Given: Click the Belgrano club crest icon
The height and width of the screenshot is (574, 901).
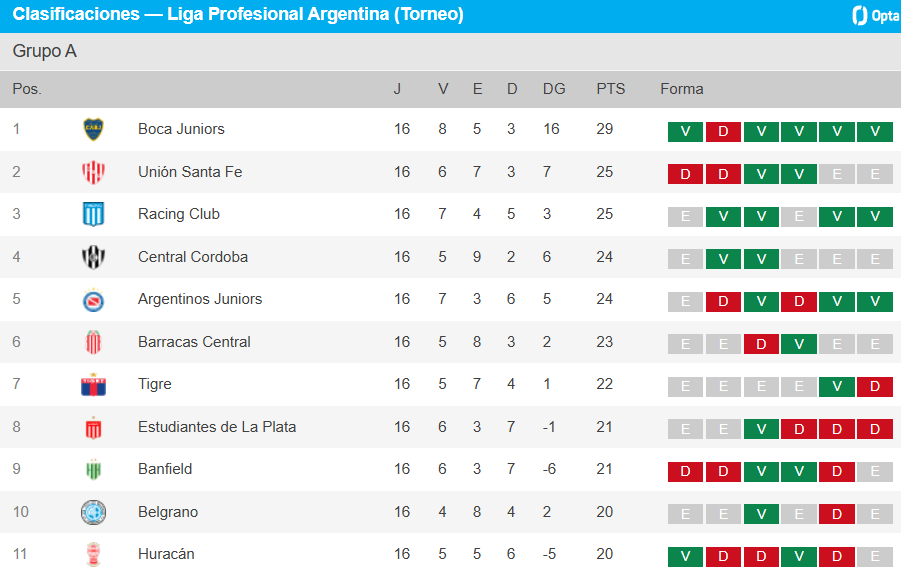Looking at the screenshot, I should pos(93,512).
